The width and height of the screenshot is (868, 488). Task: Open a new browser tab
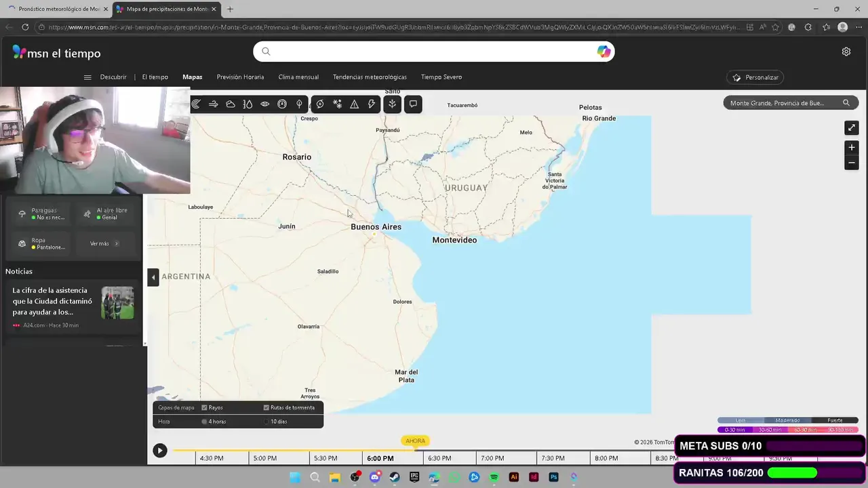[x=230, y=9]
